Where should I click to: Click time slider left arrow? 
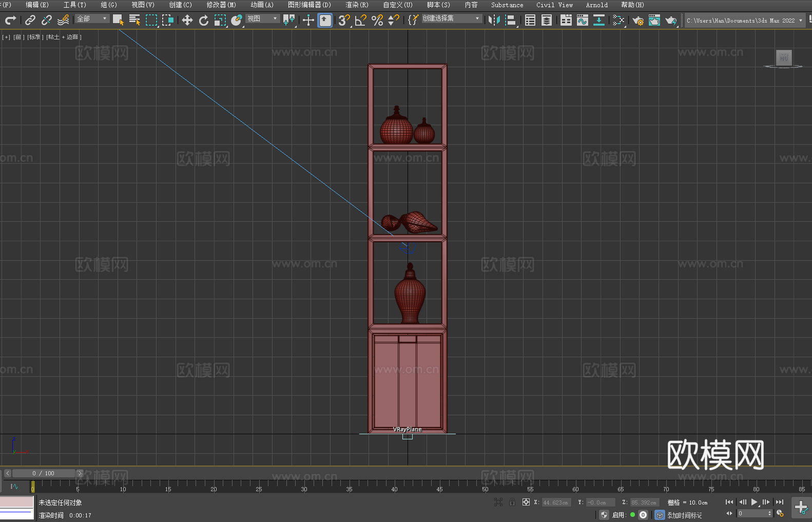coord(8,473)
